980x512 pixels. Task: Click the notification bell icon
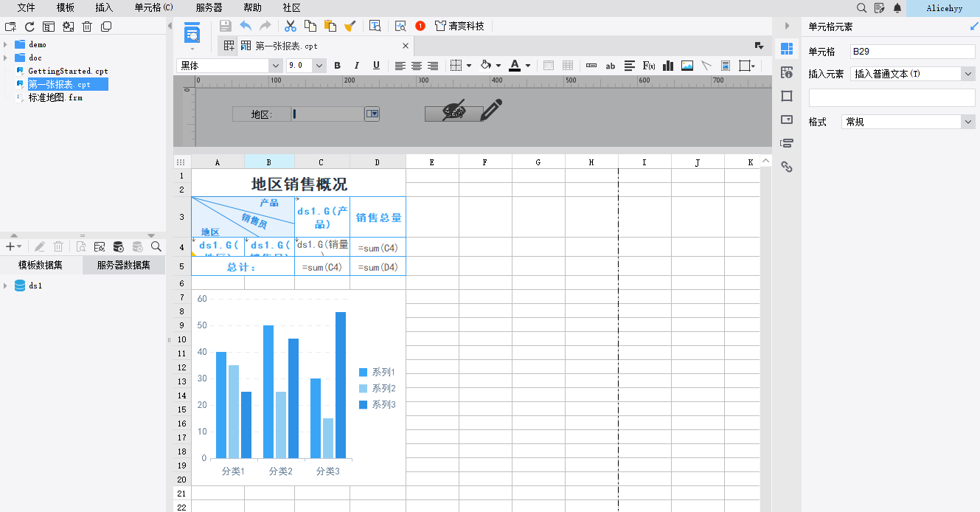(897, 7)
